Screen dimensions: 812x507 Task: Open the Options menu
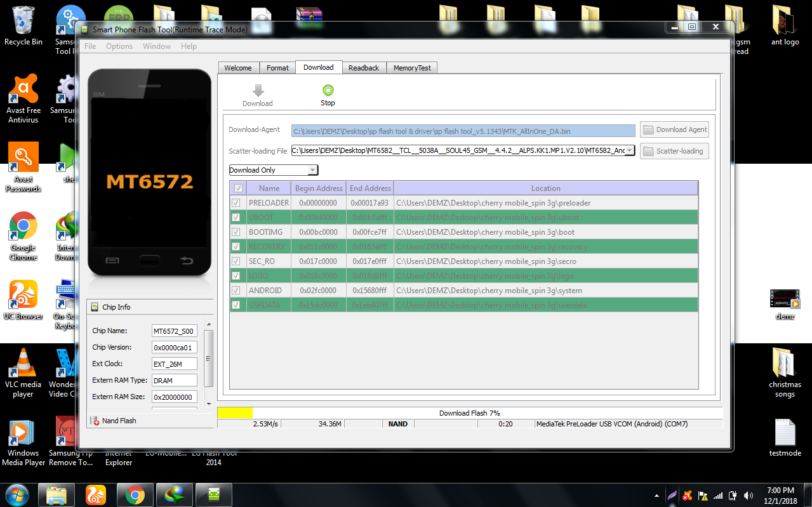coord(119,46)
